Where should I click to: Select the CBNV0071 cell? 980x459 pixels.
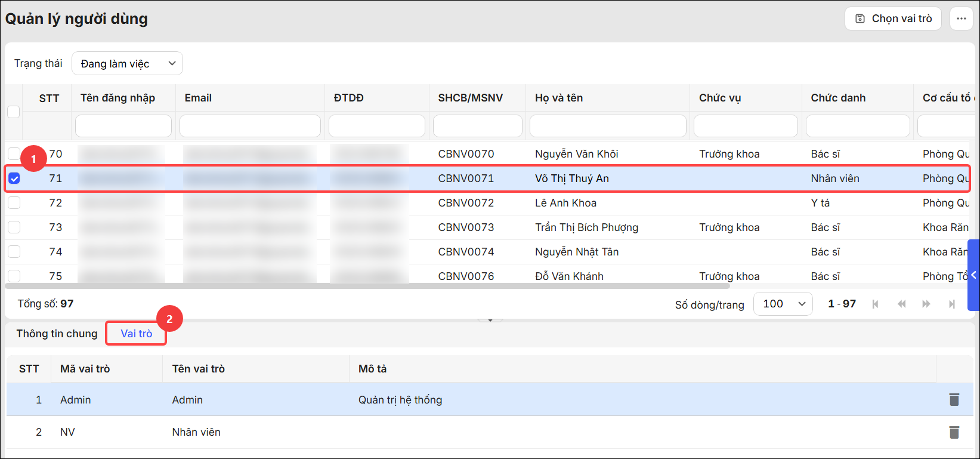pos(466,178)
